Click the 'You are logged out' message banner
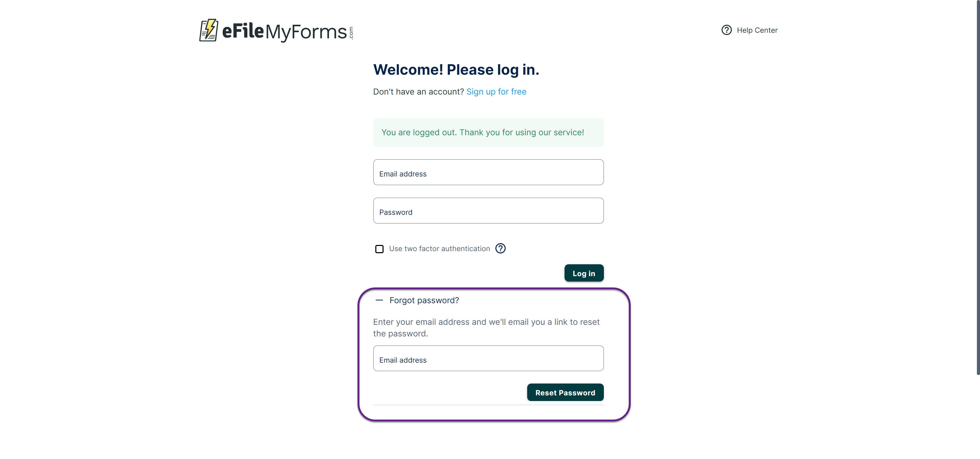 coord(488,132)
